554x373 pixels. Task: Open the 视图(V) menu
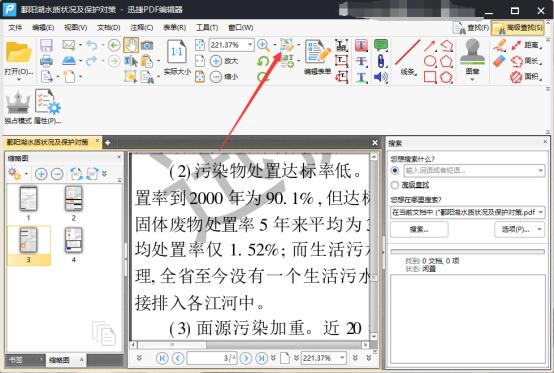[76, 28]
